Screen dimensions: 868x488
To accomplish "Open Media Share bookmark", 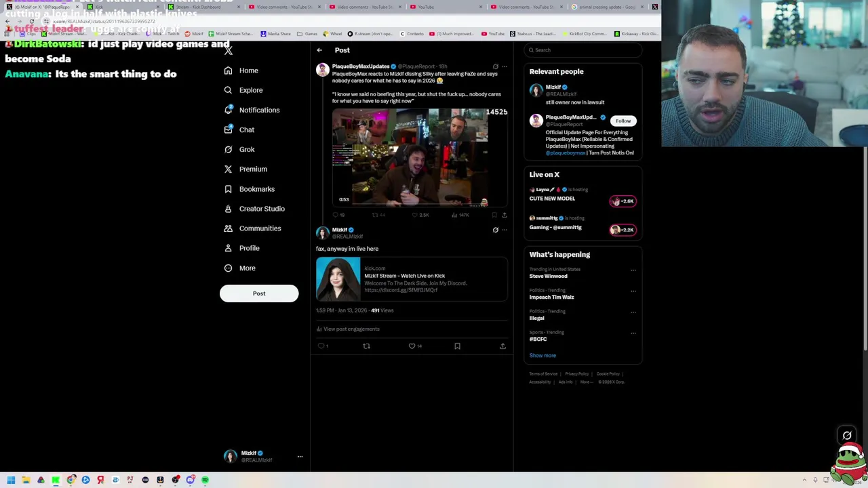I will click(275, 33).
